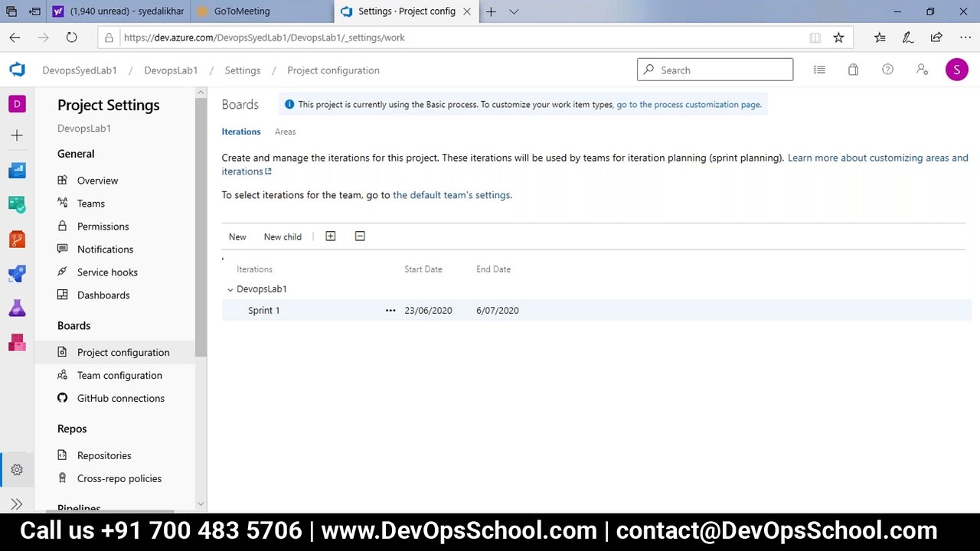This screenshot has width=980, height=551.
Task: Open the Help question mark icon
Action: (x=887, y=70)
